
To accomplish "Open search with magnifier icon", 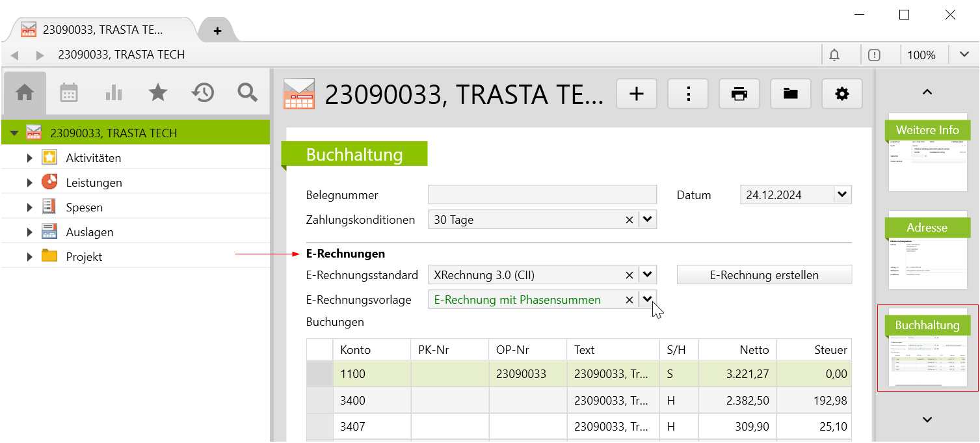I will click(248, 93).
